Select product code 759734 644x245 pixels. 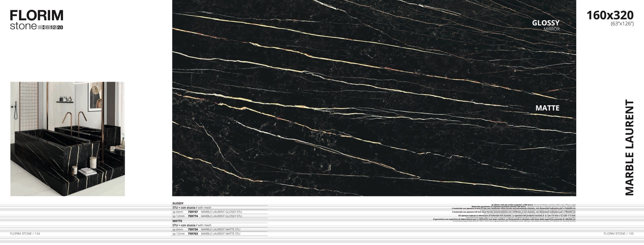[193, 230]
